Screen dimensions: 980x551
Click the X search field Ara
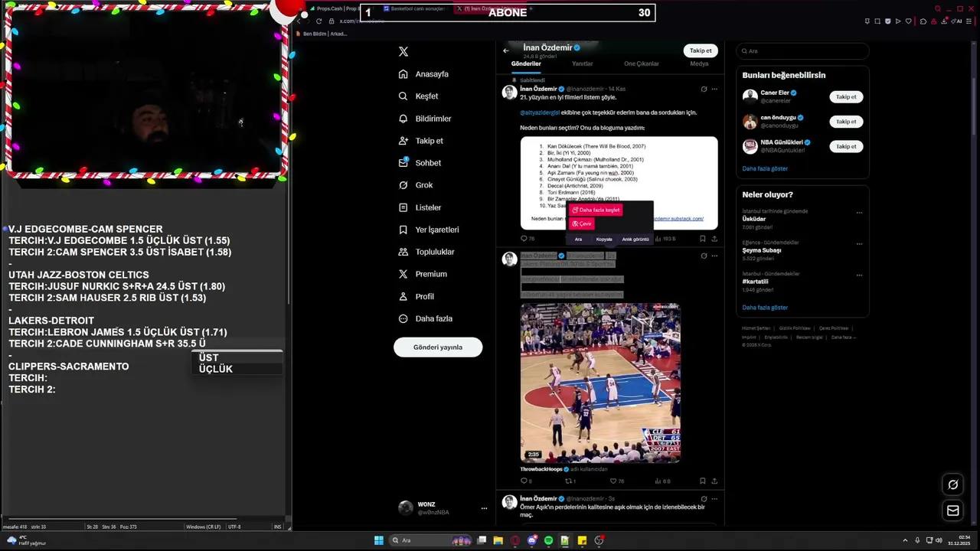click(802, 51)
